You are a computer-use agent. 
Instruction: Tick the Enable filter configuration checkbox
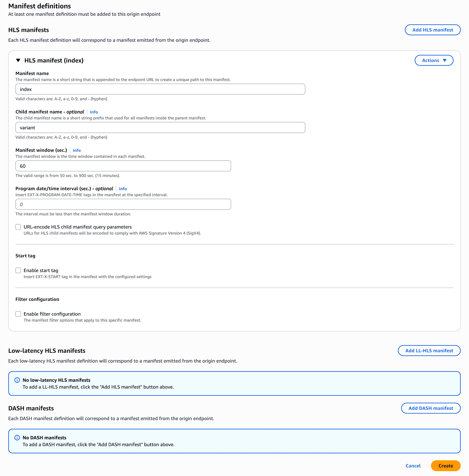click(x=18, y=314)
